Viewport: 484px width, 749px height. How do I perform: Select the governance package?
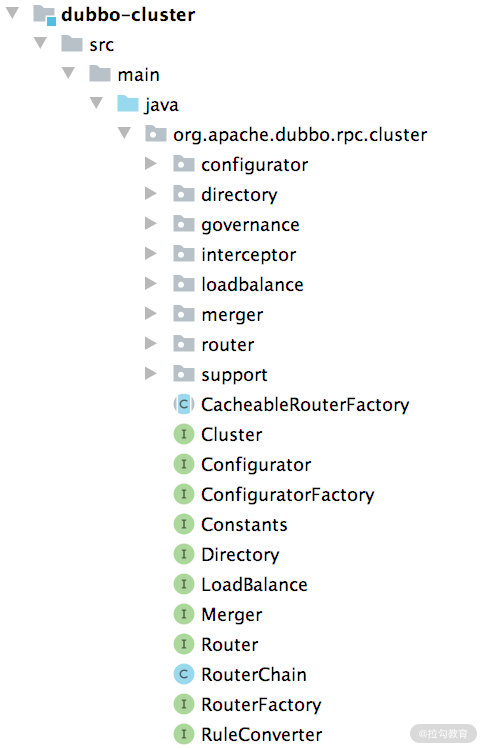[250, 225]
